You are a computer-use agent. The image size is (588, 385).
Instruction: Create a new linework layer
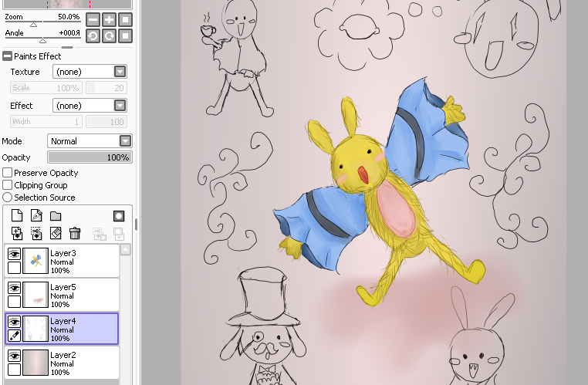pyautogui.click(x=36, y=215)
